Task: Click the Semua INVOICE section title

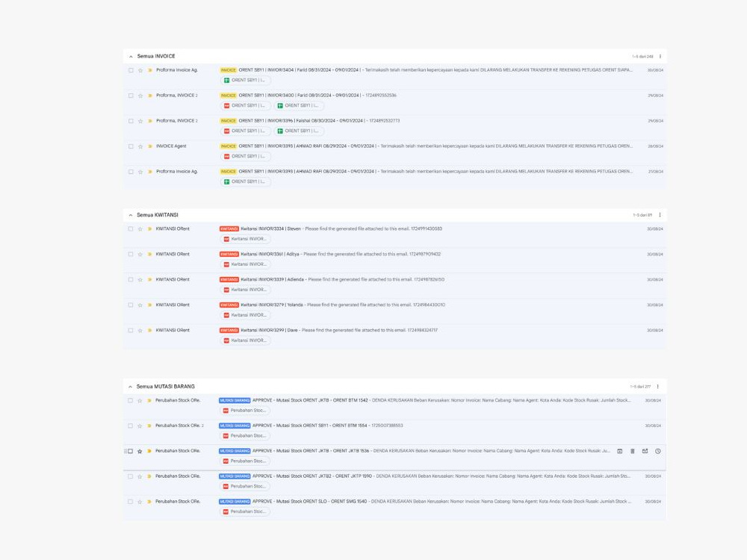Action: (x=156, y=56)
